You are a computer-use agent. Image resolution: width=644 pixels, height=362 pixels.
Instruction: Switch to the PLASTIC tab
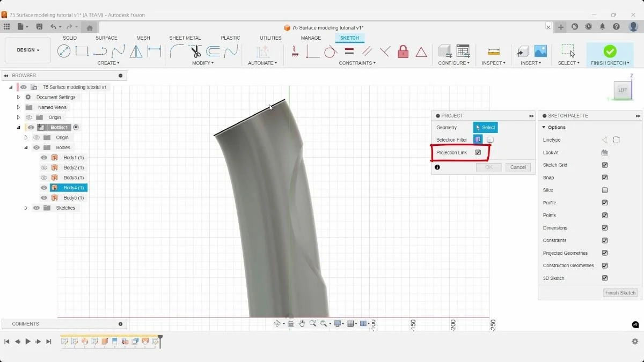[x=230, y=38]
